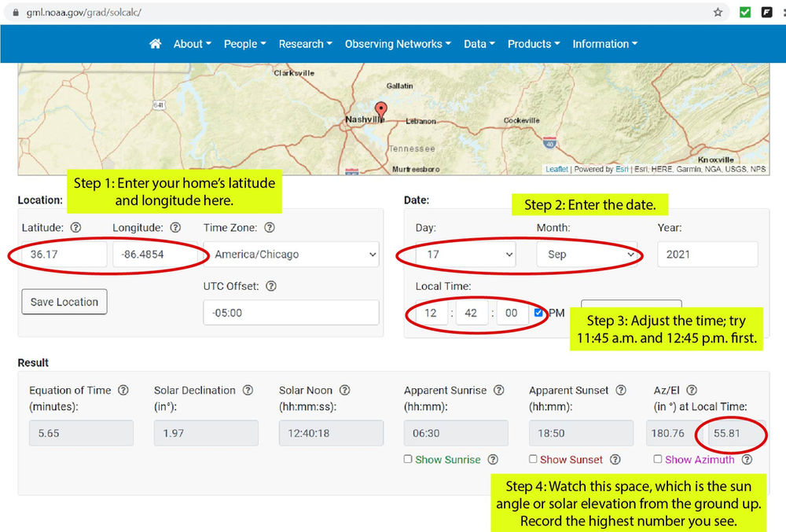Click the black F browser extension icon
Image resolution: width=786 pixels, height=532 pixels.
tap(766, 12)
